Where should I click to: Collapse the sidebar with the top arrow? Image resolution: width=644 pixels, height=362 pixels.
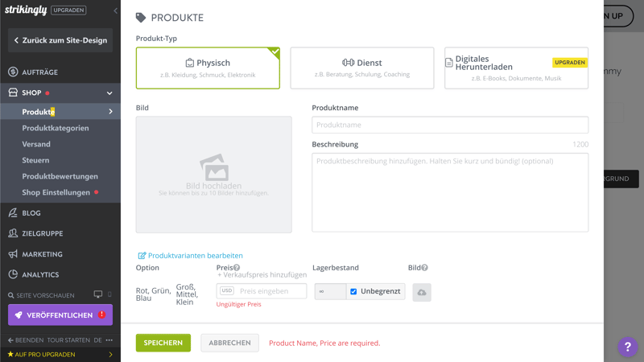pos(115,10)
